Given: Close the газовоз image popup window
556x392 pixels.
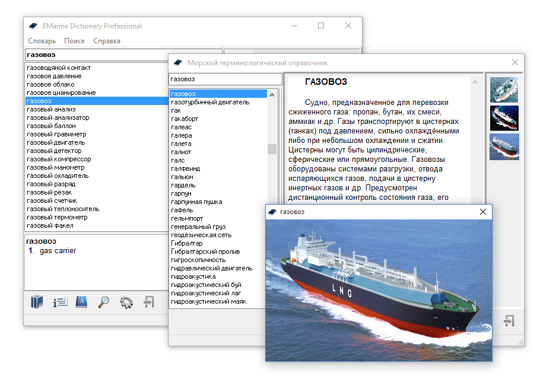Looking at the screenshot, I should pyautogui.click(x=483, y=212).
